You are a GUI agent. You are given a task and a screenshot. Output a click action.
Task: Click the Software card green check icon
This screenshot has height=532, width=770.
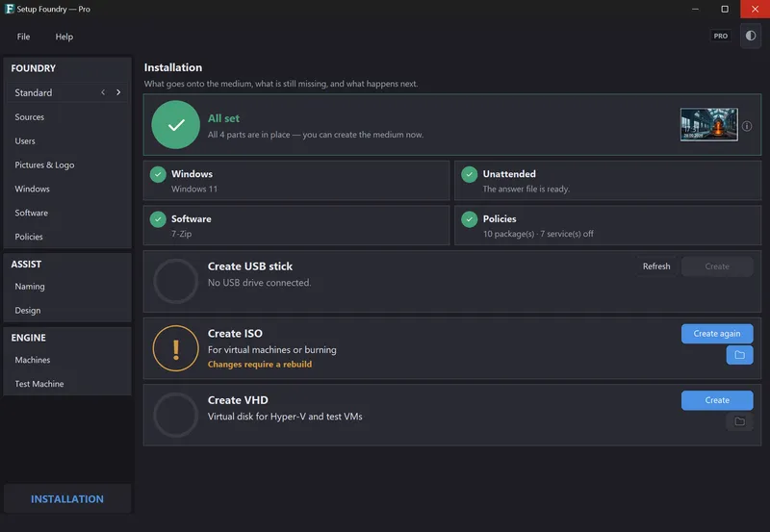(x=158, y=219)
